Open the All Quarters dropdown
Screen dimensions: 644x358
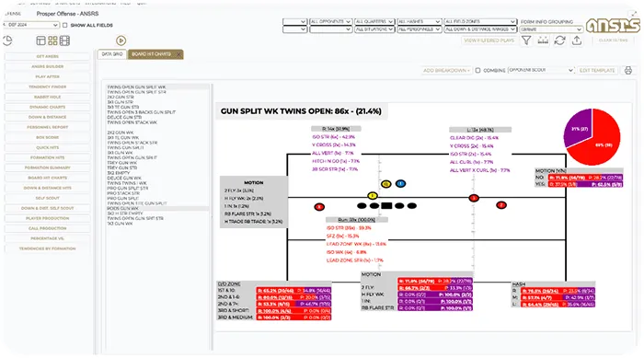coord(374,21)
